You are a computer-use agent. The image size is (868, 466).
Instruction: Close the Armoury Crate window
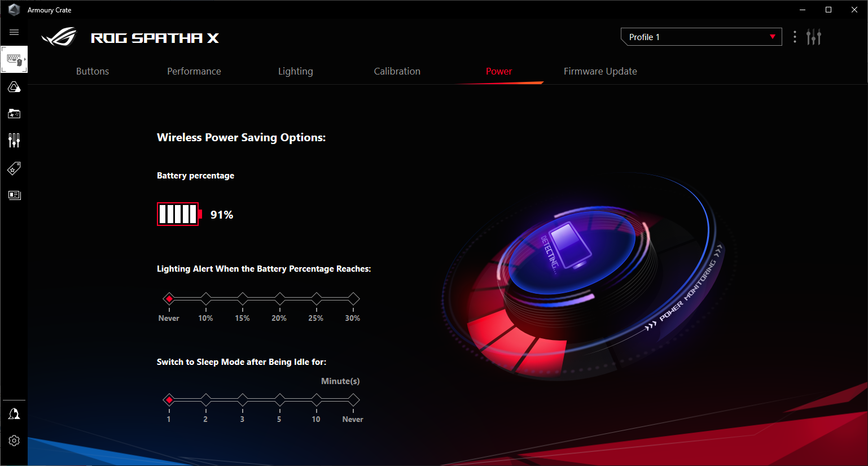click(x=854, y=10)
